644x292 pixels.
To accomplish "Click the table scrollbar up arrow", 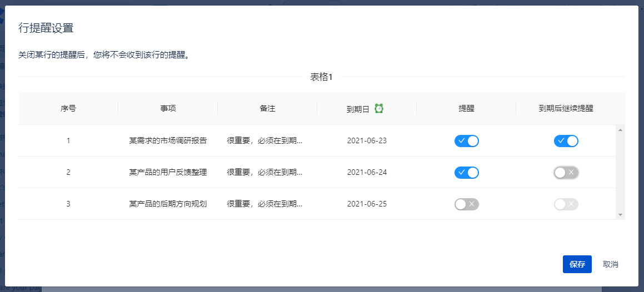I will (620, 130).
